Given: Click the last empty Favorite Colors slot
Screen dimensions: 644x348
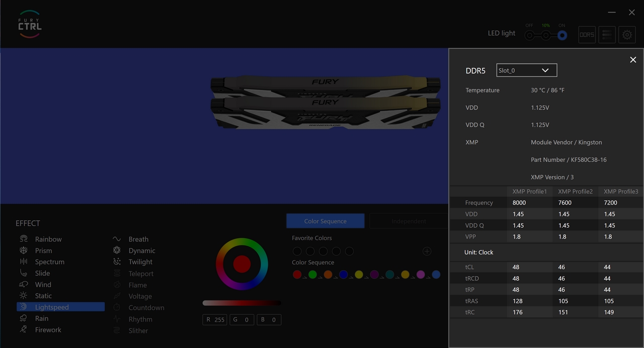Looking at the screenshot, I should point(349,251).
